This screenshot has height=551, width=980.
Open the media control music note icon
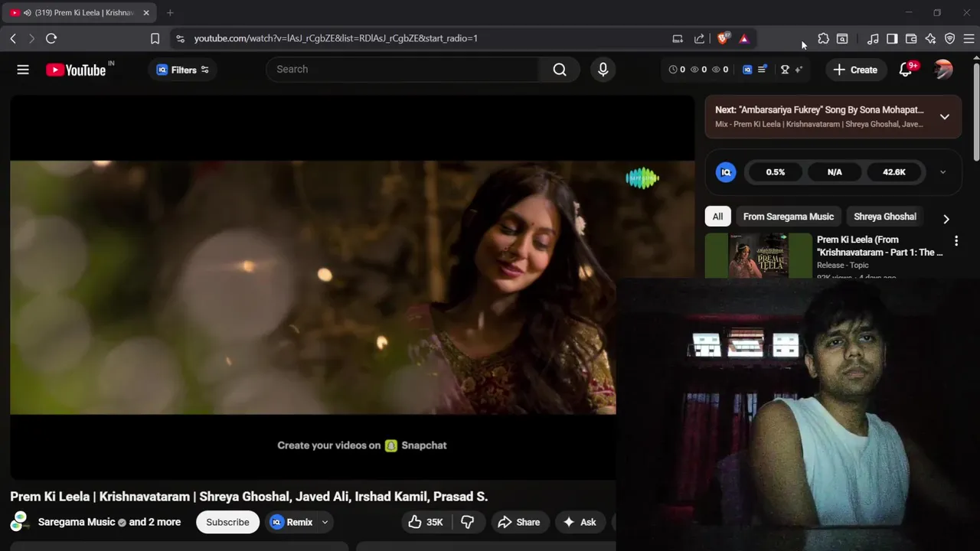pos(873,38)
